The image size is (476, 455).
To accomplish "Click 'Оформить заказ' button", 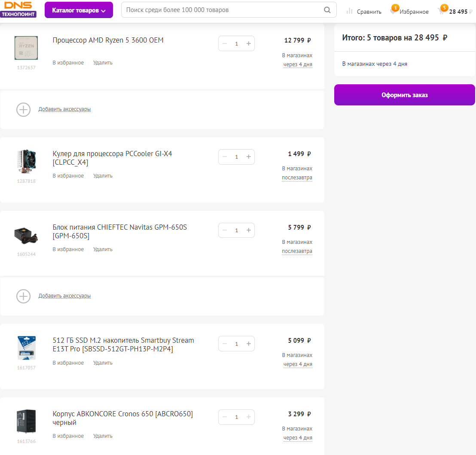I will click(x=404, y=95).
